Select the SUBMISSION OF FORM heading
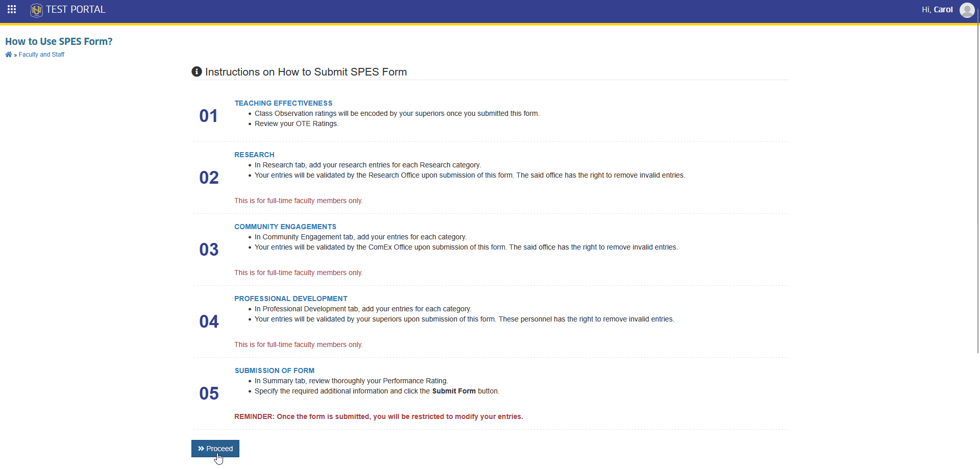This screenshot has height=469, width=980. pos(275,371)
